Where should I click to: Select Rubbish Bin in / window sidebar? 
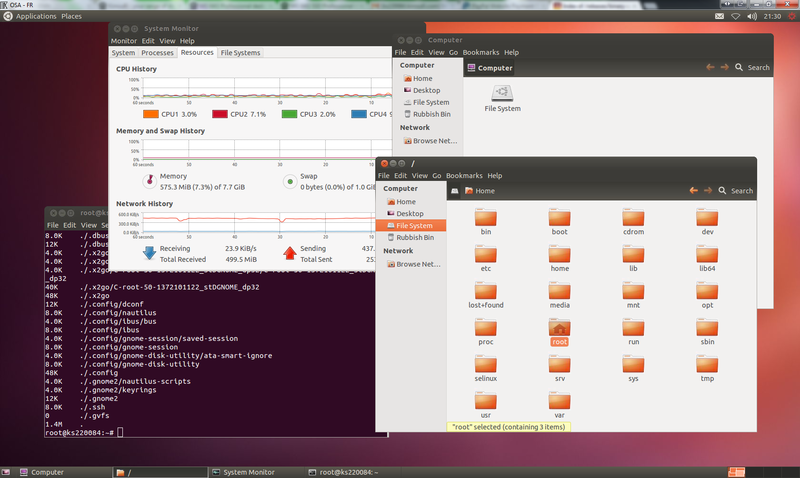point(411,237)
